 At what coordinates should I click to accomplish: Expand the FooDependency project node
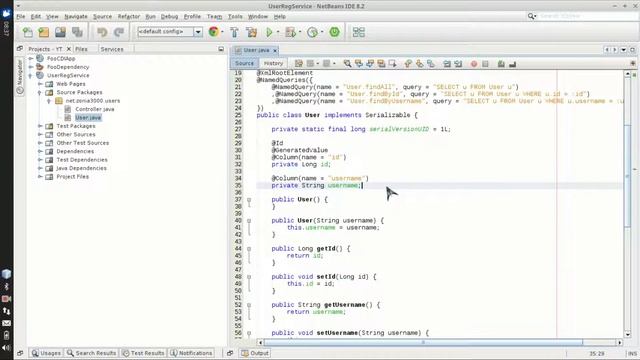coord(31,67)
